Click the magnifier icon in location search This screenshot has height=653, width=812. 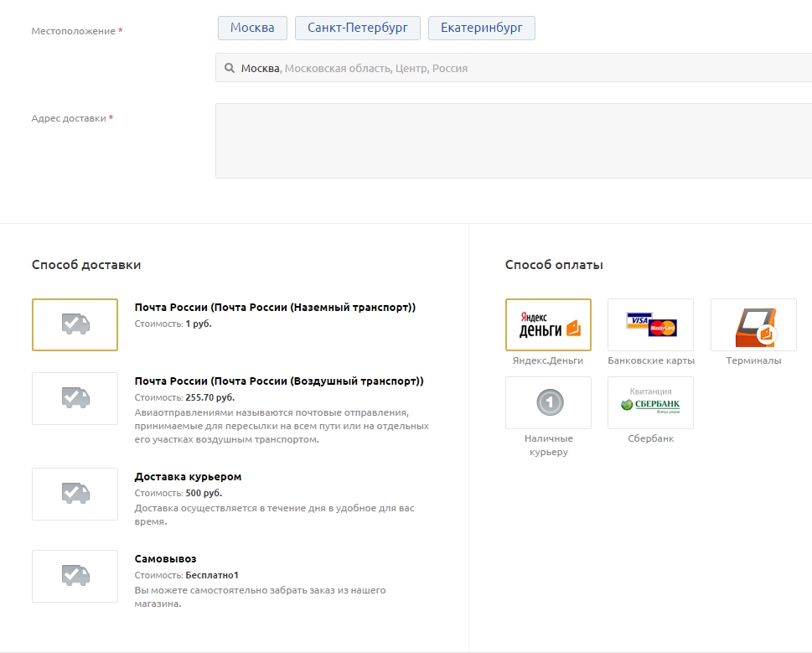[x=229, y=68]
